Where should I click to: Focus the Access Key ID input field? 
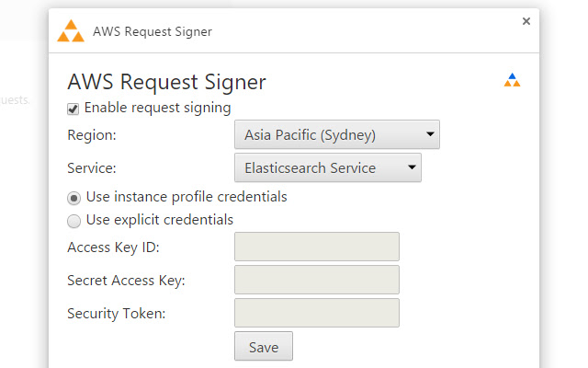(317, 247)
